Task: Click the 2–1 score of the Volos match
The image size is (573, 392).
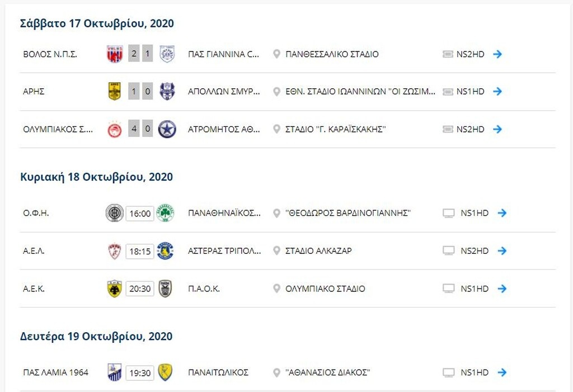Action: [x=140, y=54]
